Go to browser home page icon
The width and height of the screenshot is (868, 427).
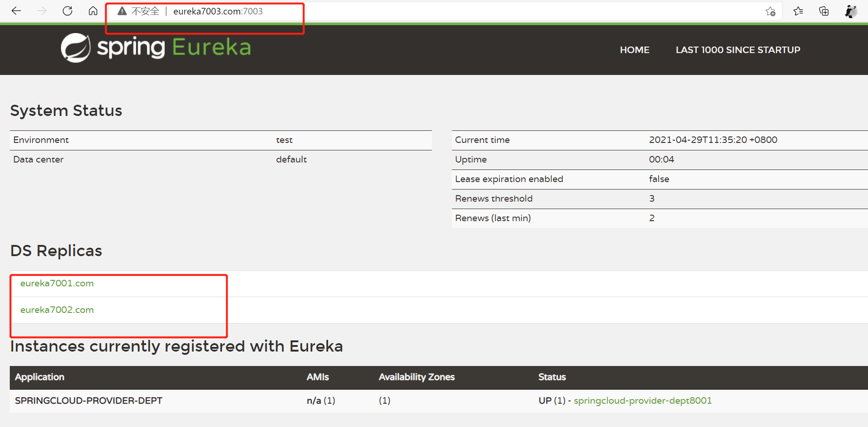pos(93,11)
